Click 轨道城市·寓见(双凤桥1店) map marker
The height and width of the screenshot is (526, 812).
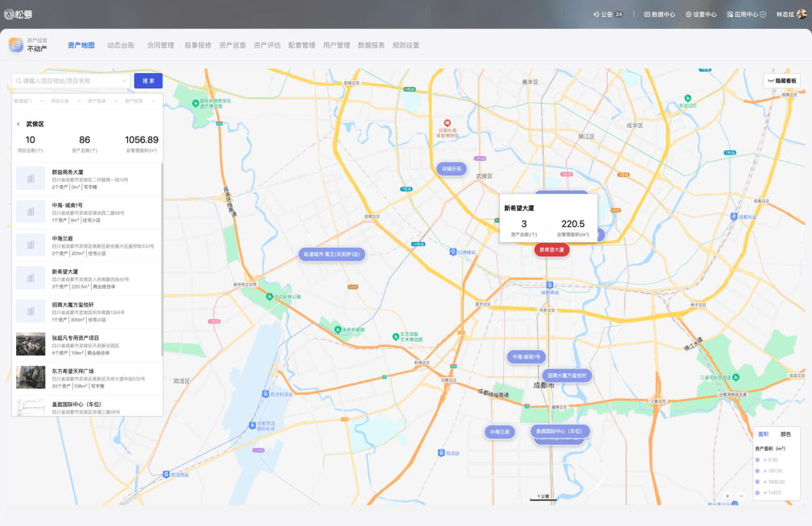coord(332,254)
